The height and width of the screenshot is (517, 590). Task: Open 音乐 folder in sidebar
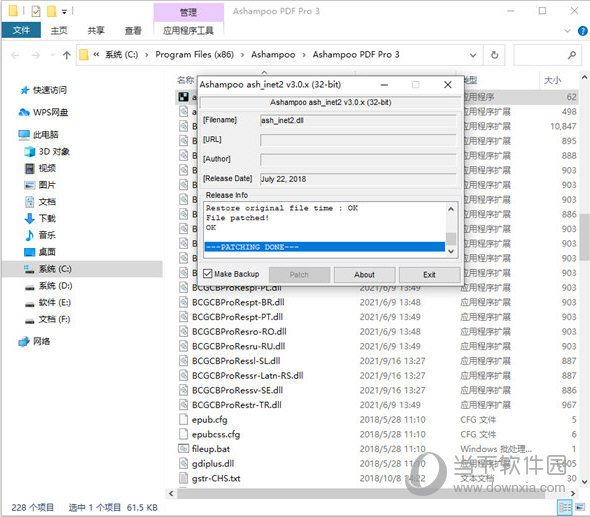(x=47, y=235)
